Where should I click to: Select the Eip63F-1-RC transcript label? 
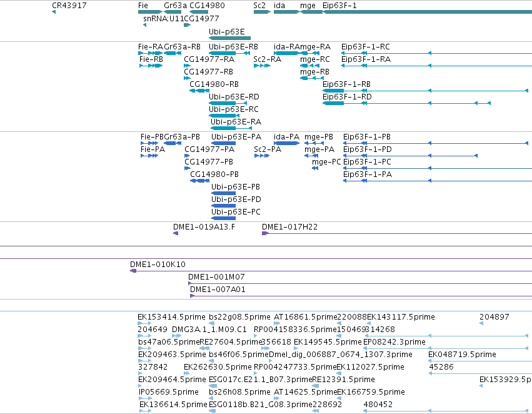pos(366,46)
